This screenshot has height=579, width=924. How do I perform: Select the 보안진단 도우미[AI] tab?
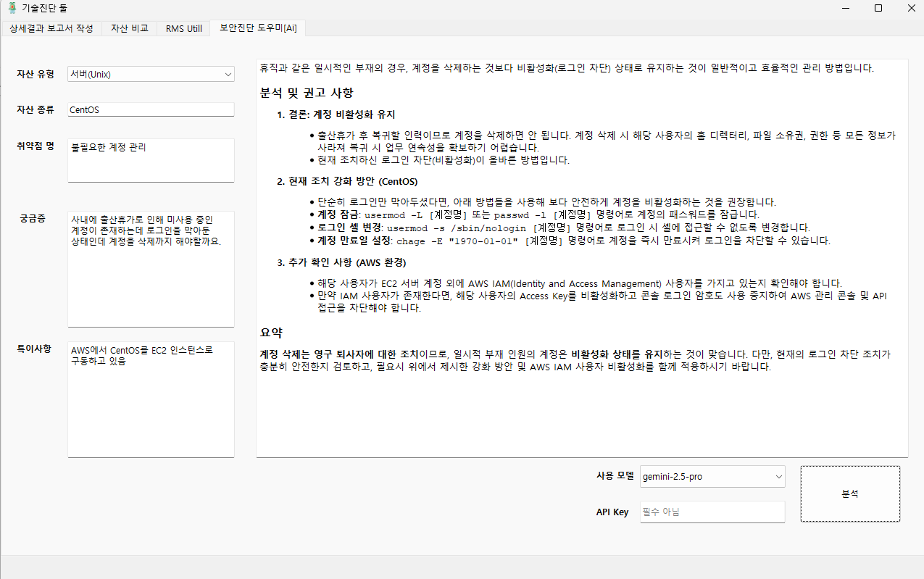pyautogui.click(x=258, y=28)
